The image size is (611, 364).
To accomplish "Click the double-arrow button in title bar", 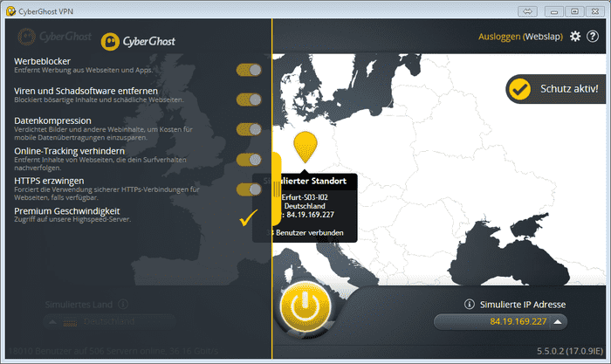I will pyautogui.click(x=527, y=11).
